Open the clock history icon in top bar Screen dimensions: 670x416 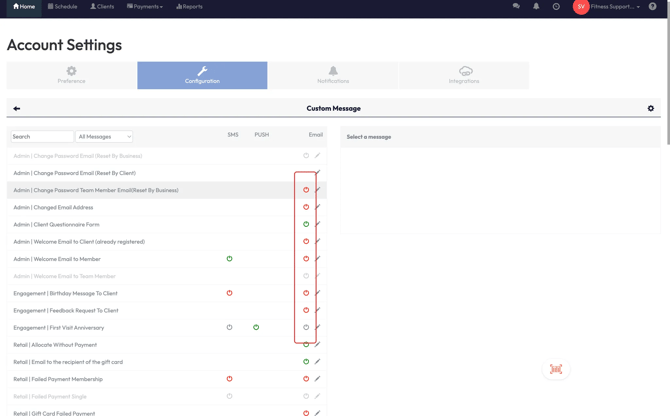tap(556, 7)
